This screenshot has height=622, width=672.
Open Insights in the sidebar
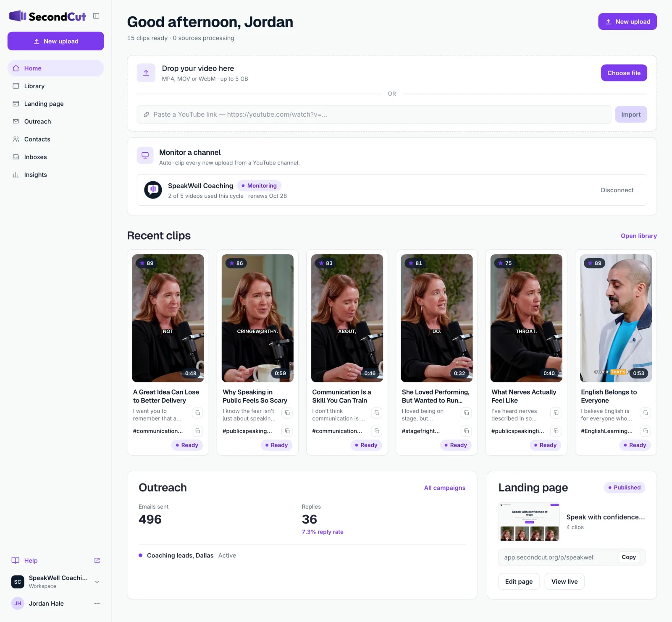(55, 175)
